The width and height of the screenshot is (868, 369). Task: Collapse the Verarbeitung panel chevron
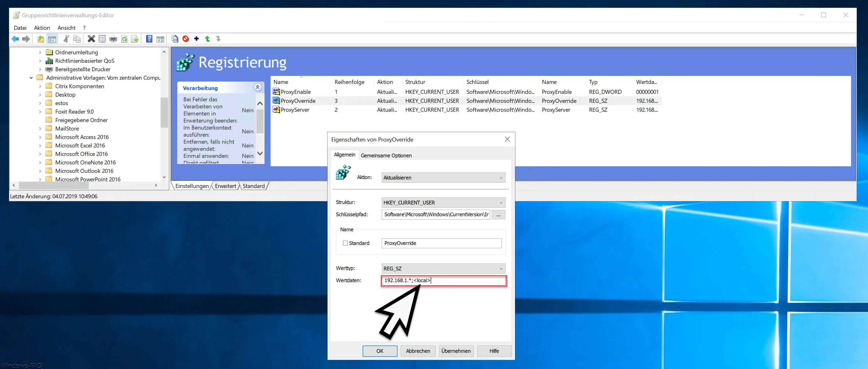click(x=258, y=88)
